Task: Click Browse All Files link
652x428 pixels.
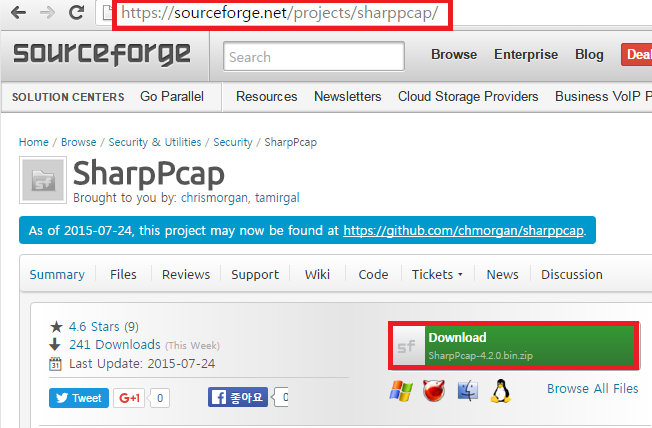Action: [592, 388]
